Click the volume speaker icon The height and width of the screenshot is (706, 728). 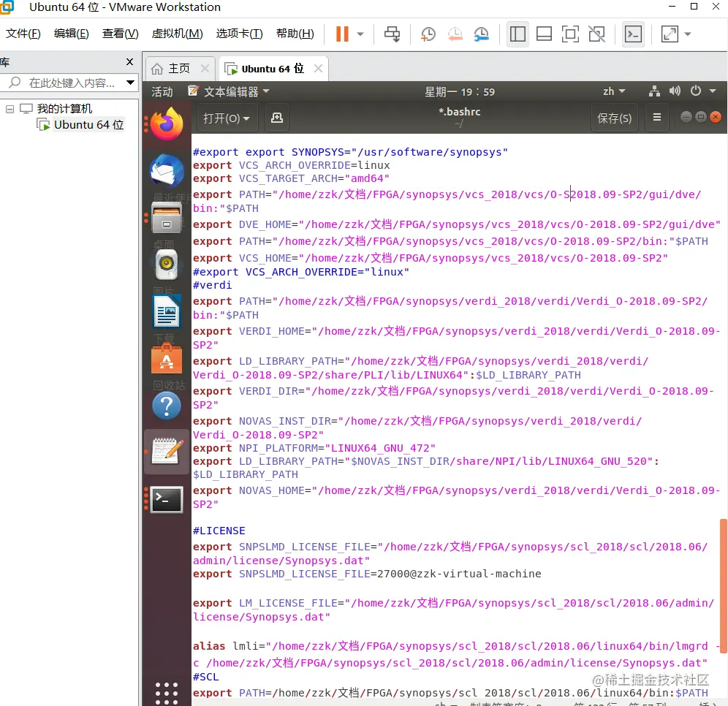point(675,91)
